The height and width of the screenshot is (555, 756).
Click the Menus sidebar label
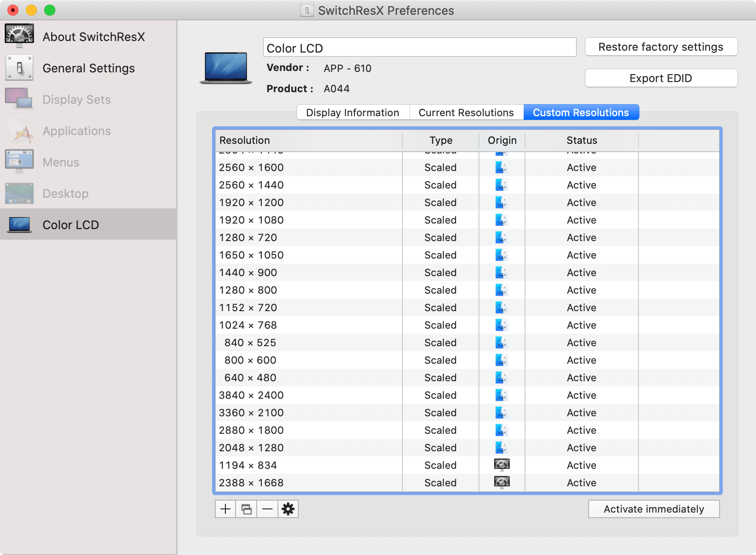tap(61, 162)
